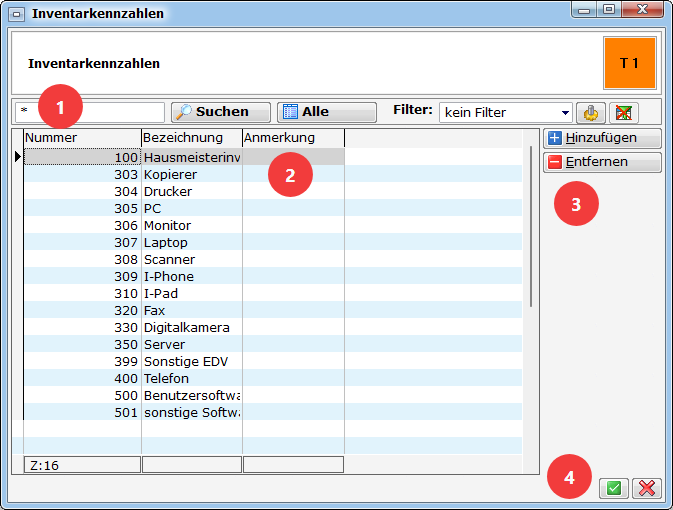Select the Drucker row
The image size is (673, 510).
point(273,191)
